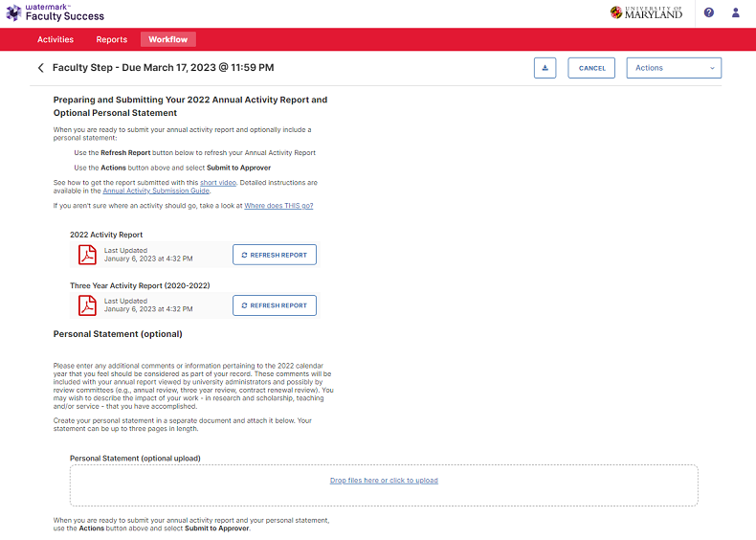Expand the Actions dropdown
Image resolution: width=756 pixels, height=540 pixels.
coord(674,68)
